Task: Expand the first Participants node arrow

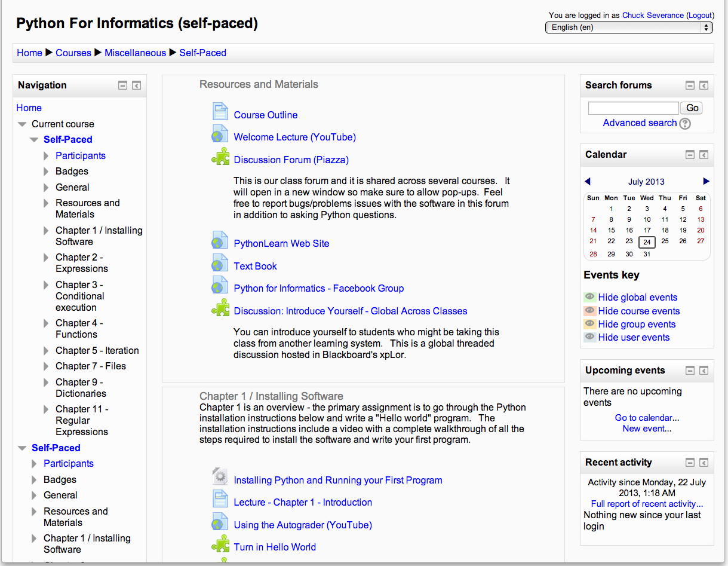Action: (46, 156)
